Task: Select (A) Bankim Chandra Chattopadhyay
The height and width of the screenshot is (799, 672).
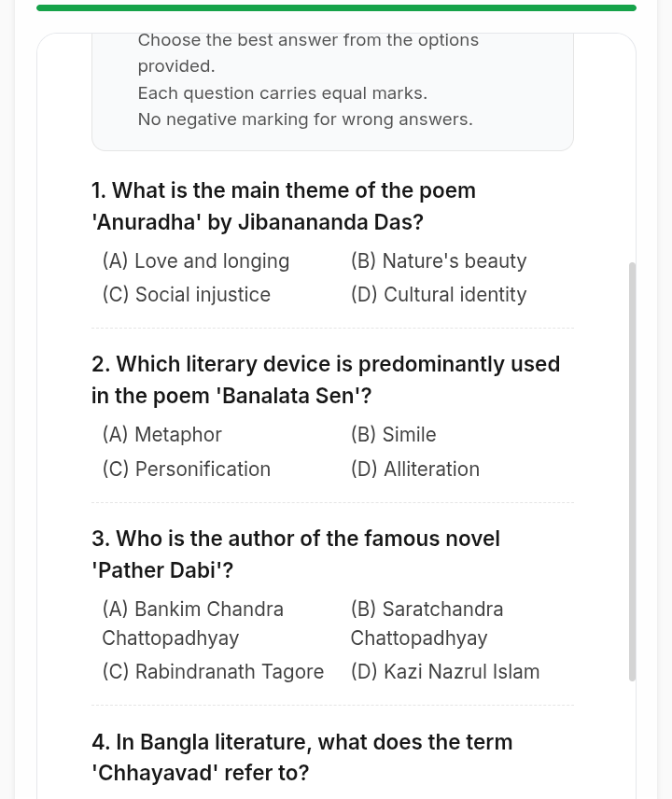Action: click(192, 624)
